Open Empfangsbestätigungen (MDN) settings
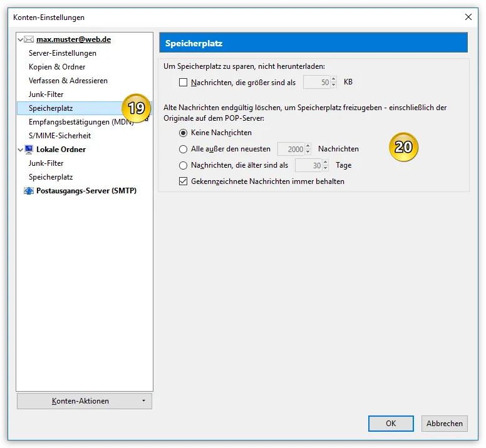 coord(81,122)
